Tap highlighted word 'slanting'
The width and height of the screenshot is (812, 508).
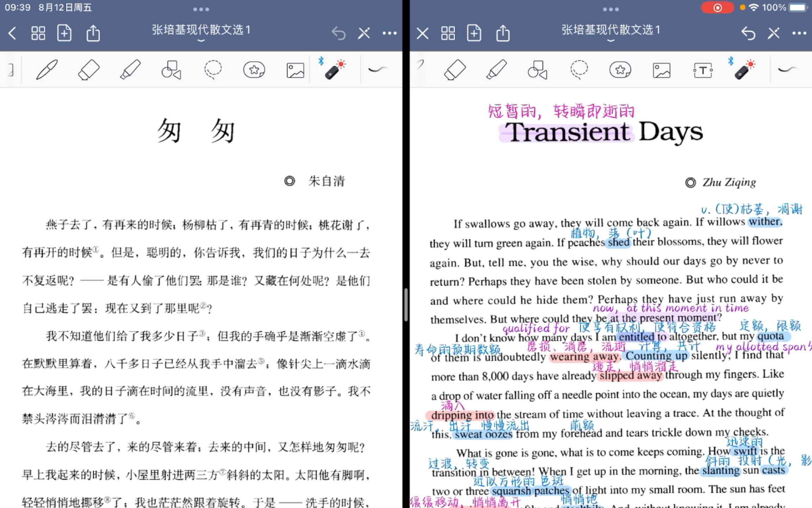[721, 471]
